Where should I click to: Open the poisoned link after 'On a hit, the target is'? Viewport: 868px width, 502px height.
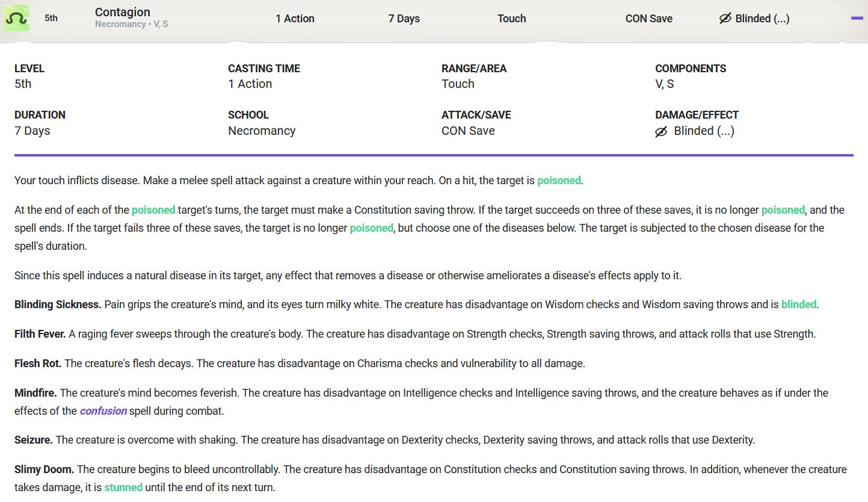559,181
